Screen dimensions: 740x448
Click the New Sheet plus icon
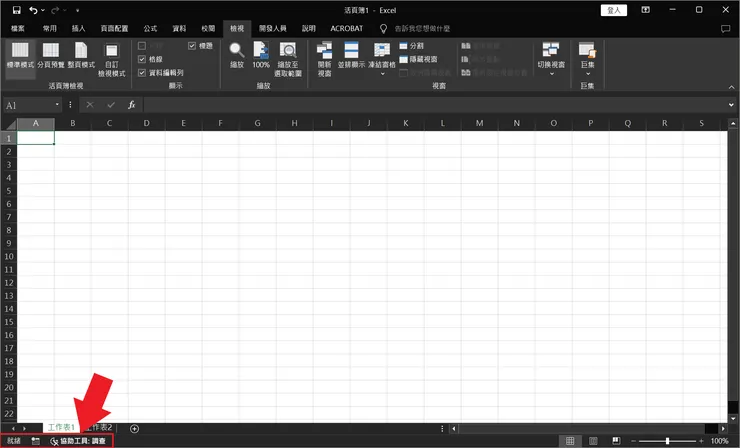coord(135,429)
